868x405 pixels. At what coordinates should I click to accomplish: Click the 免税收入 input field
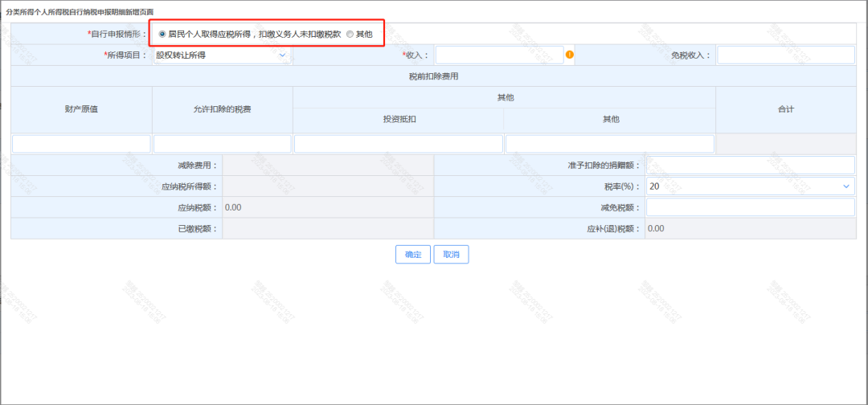(785, 55)
